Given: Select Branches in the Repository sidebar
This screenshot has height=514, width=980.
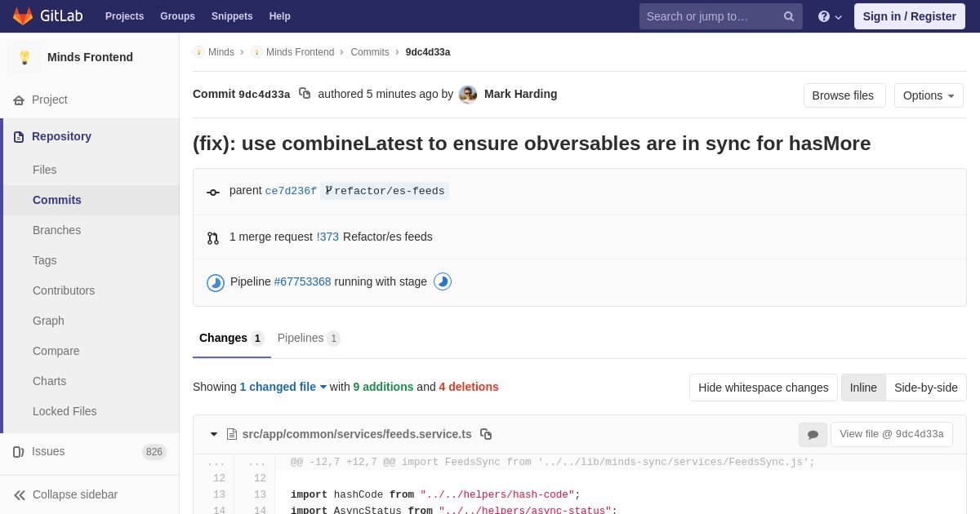Looking at the screenshot, I should [91, 230].
